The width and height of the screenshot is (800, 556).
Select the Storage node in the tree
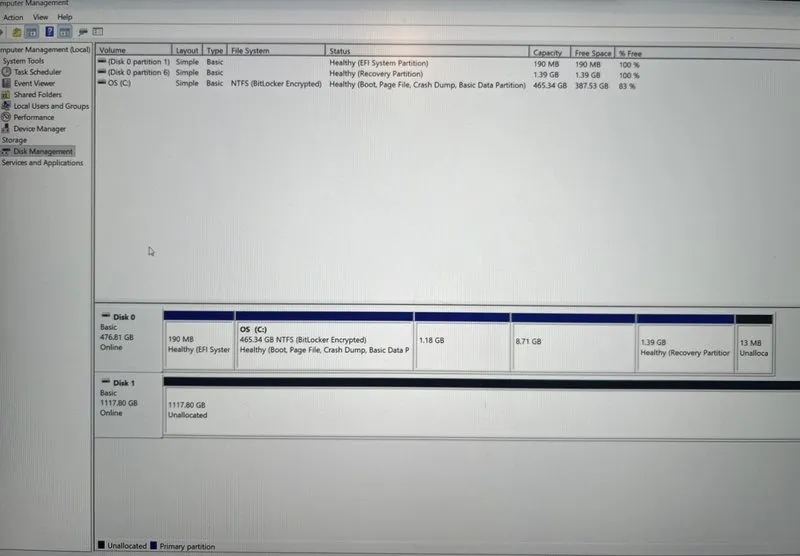pyautogui.click(x=14, y=140)
